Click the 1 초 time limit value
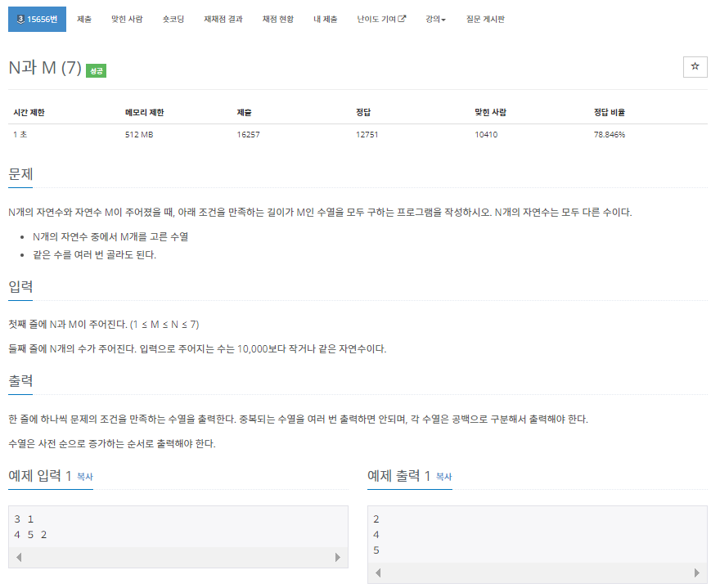The height and width of the screenshot is (588, 711). click(20, 135)
